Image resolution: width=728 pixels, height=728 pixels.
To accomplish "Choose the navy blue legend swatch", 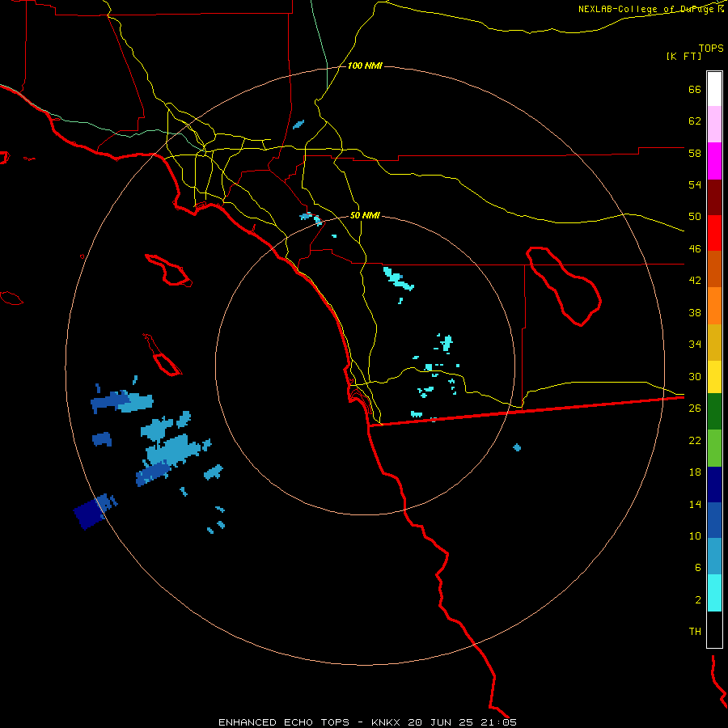I will tap(714, 485).
